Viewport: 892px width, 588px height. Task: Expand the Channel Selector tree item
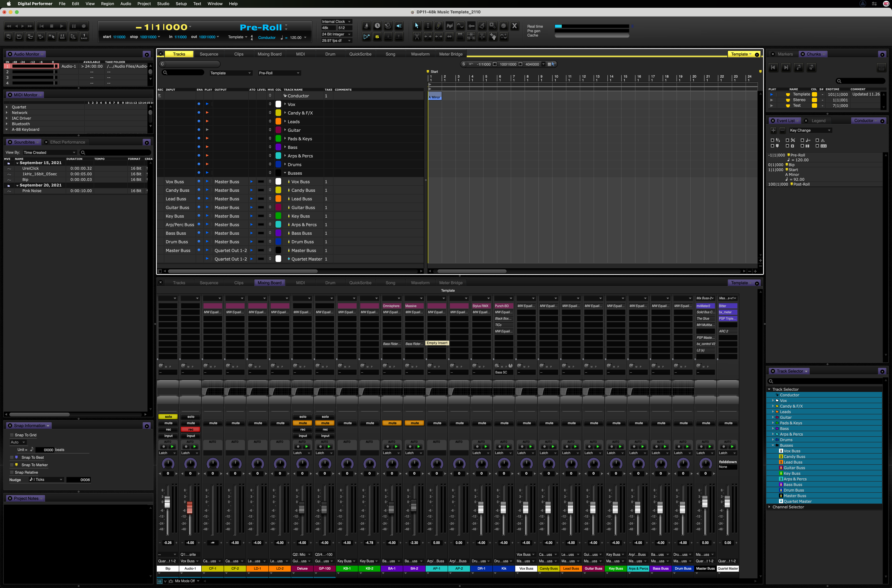[769, 507]
